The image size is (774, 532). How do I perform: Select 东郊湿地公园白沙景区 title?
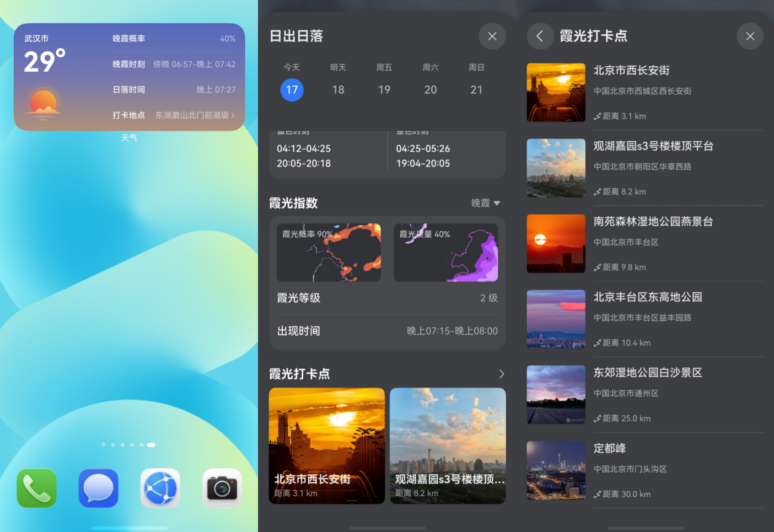point(648,372)
